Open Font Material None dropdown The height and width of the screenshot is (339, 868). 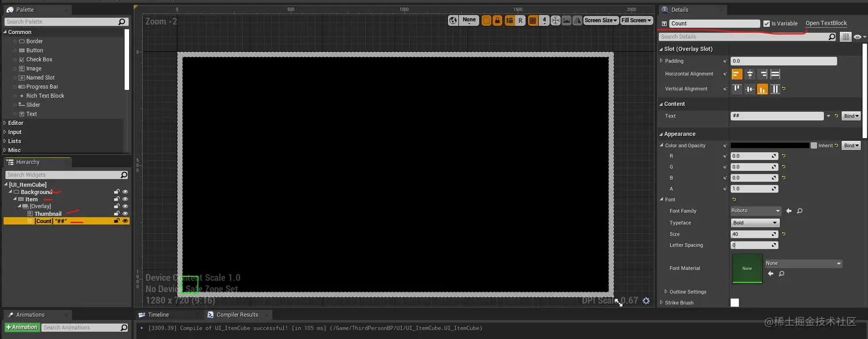pyautogui.click(x=803, y=263)
